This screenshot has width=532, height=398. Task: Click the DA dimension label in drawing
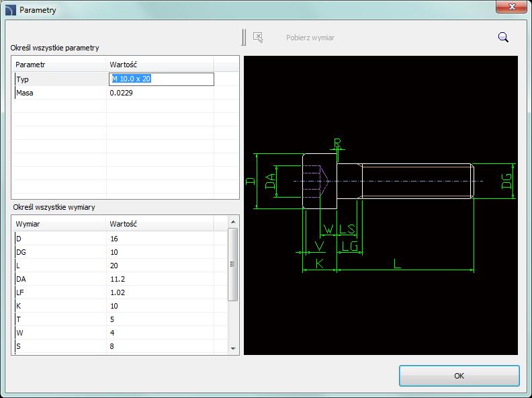tap(270, 181)
